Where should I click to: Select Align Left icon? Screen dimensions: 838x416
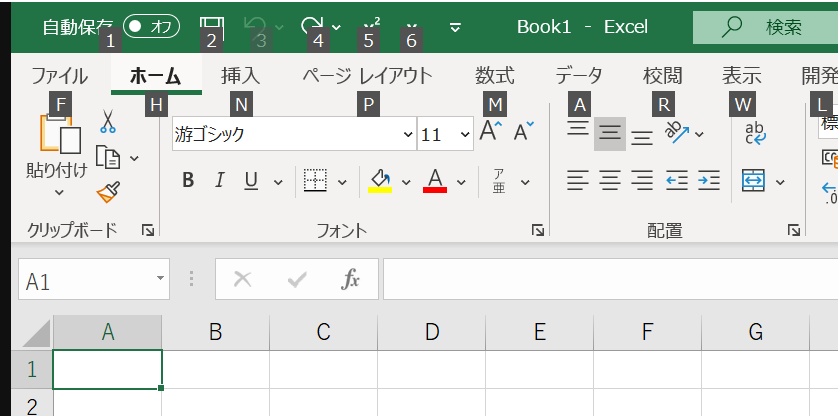[x=578, y=181]
